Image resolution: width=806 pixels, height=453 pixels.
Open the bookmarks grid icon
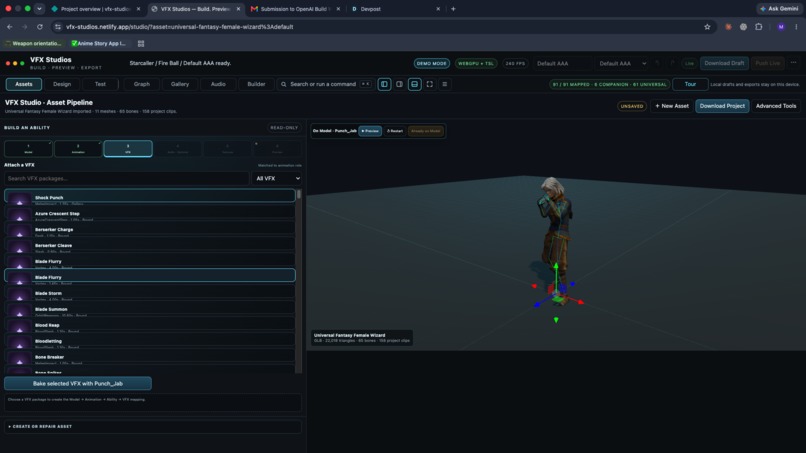click(141, 44)
